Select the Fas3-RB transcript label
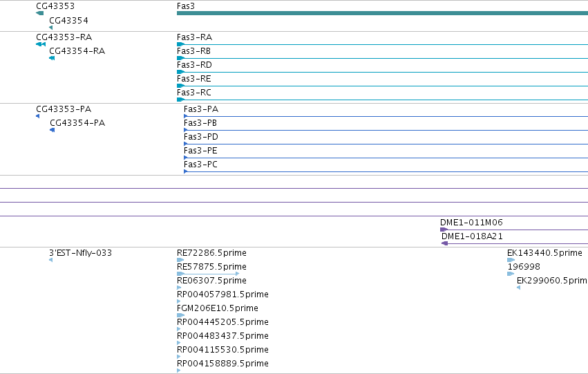588x374 pixels. tap(193, 51)
